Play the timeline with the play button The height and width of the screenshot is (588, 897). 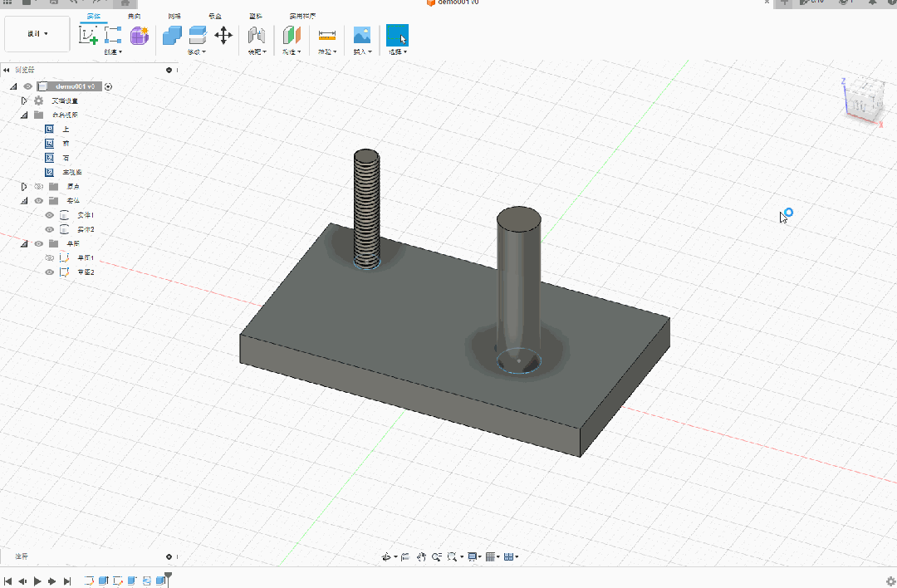coord(37,581)
